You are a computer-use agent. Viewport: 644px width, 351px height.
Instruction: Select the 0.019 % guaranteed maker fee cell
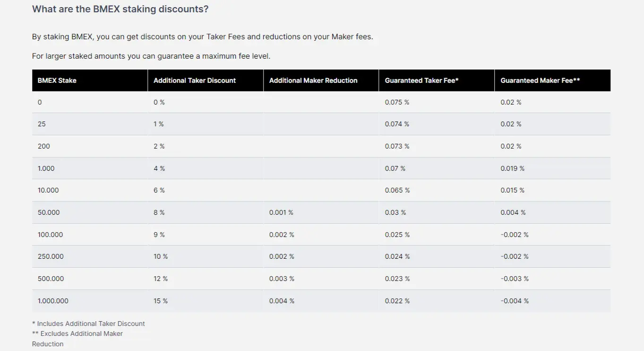click(552, 168)
